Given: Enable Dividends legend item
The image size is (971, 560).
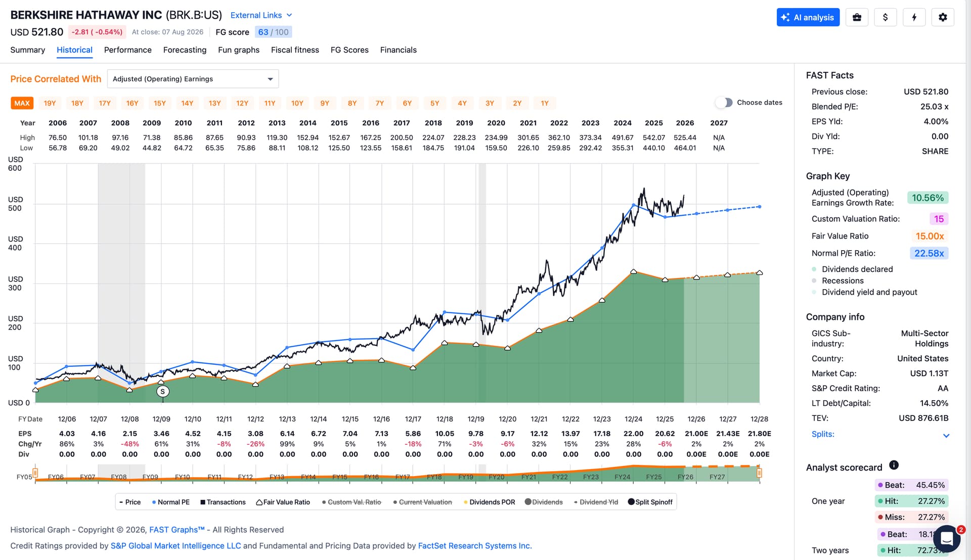Looking at the screenshot, I should (x=544, y=502).
